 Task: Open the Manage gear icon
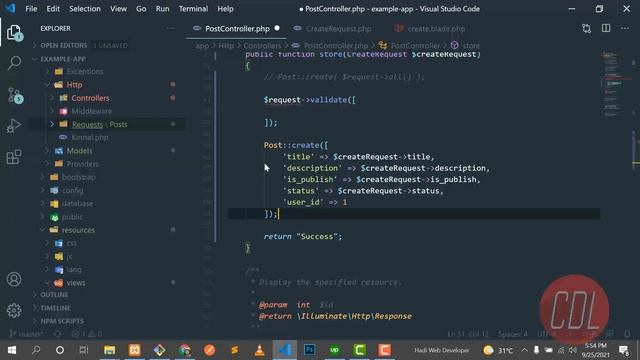[x=14, y=311]
